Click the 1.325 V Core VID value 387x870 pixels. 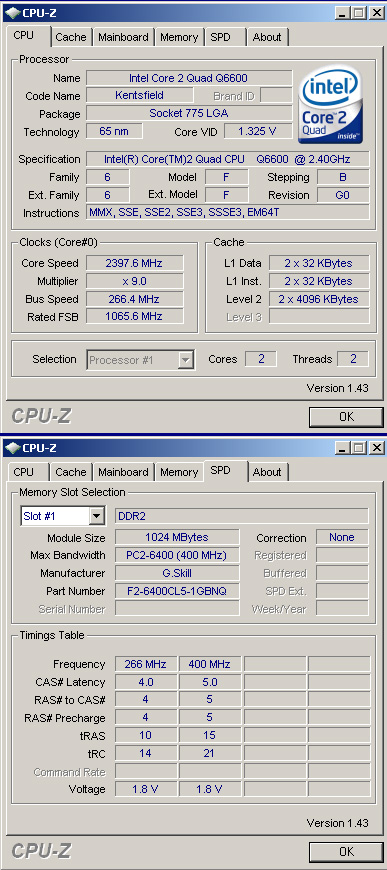258,131
